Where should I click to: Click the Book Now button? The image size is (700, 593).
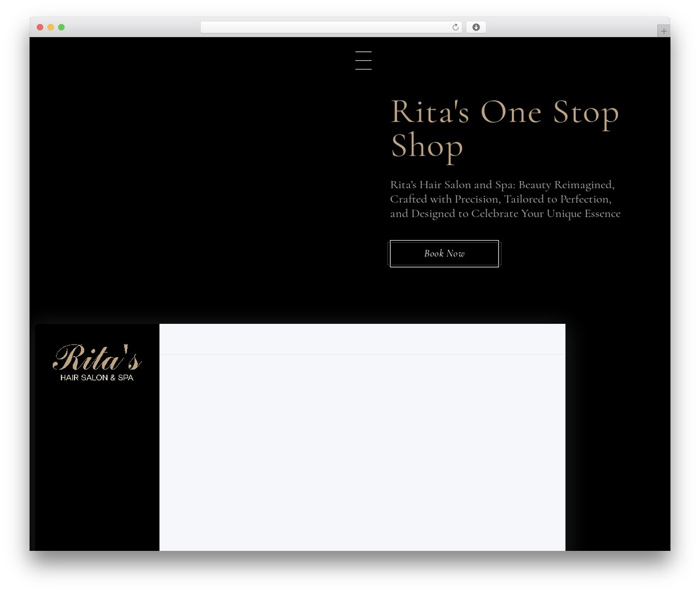point(444,254)
